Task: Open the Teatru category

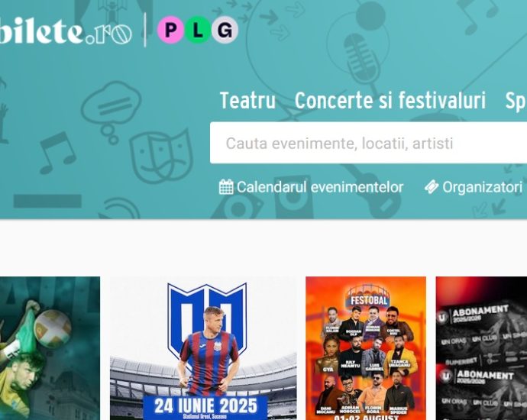Action: click(x=247, y=101)
